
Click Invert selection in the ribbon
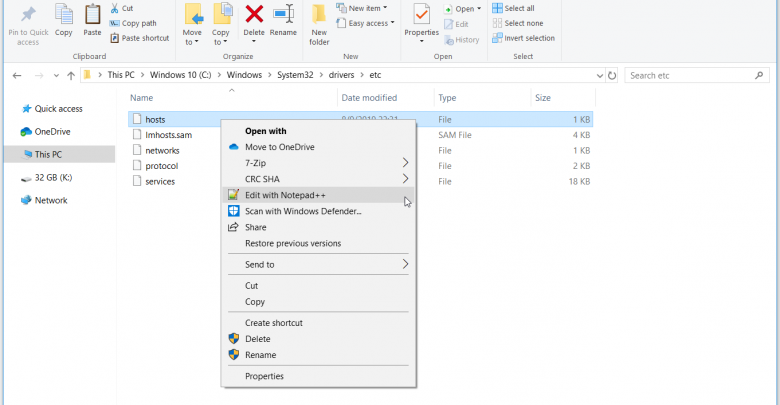529,38
